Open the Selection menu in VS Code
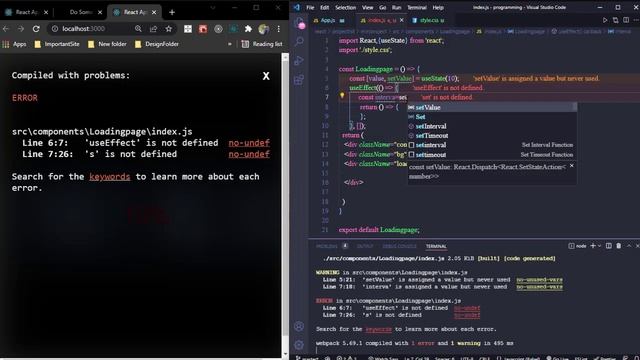 345,7
